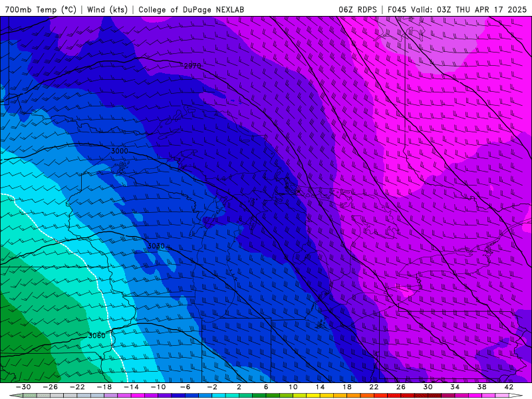Viewport: 532px width, 399px height.
Task: Click the 30 colorbar tick label
Action: [x=428, y=387]
